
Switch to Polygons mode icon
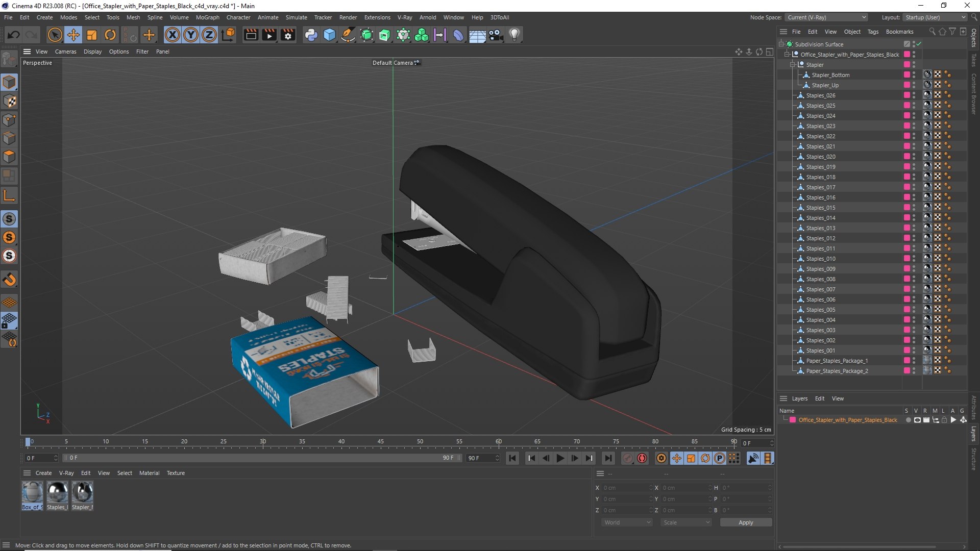click(9, 157)
